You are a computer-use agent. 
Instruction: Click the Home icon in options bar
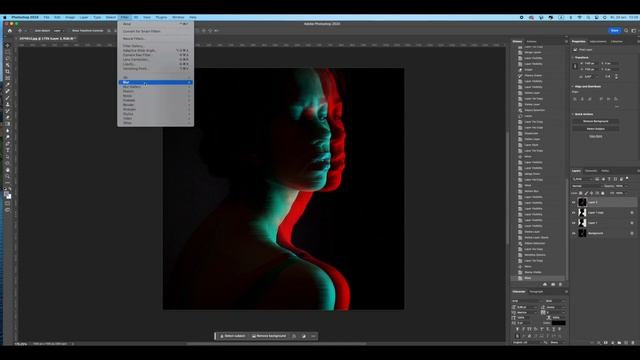pos(10,31)
